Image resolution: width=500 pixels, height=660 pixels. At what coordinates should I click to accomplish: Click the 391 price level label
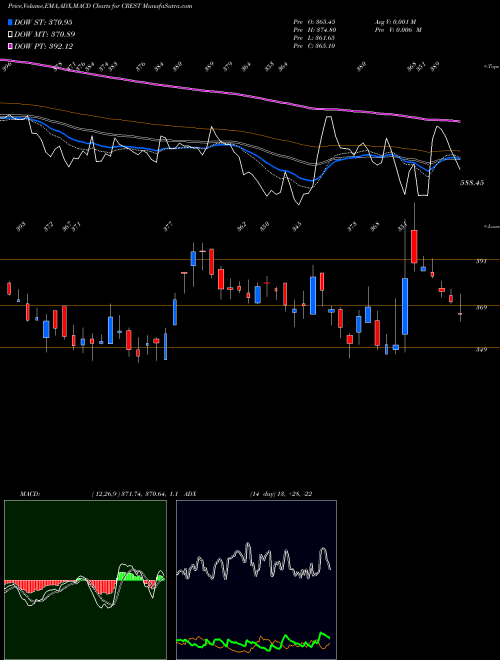click(x=481, y=261)
